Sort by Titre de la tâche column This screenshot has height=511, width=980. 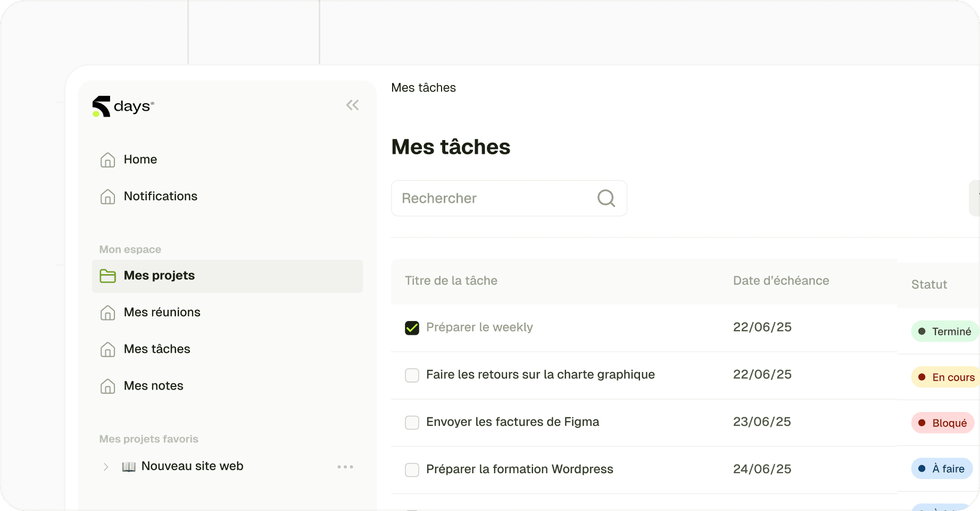click(451, 281)
